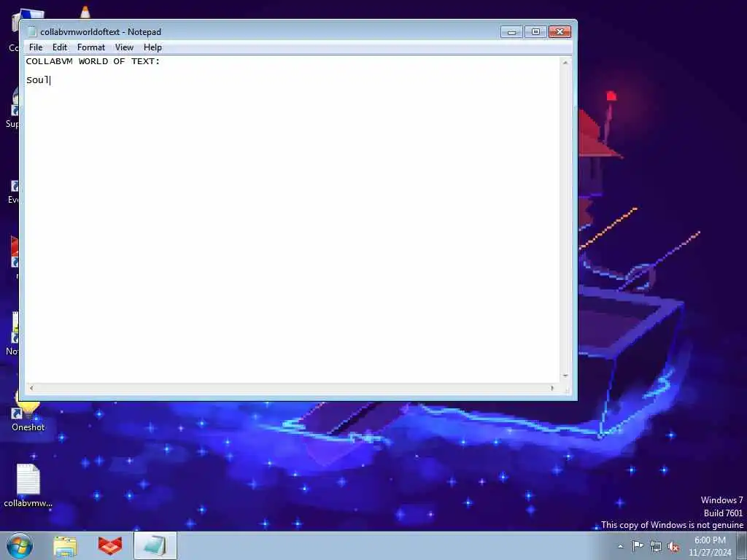This screenshot has height=560, width=747.
Task: Click the horizontal scrollbar left arrow
Action: point(31,388)
